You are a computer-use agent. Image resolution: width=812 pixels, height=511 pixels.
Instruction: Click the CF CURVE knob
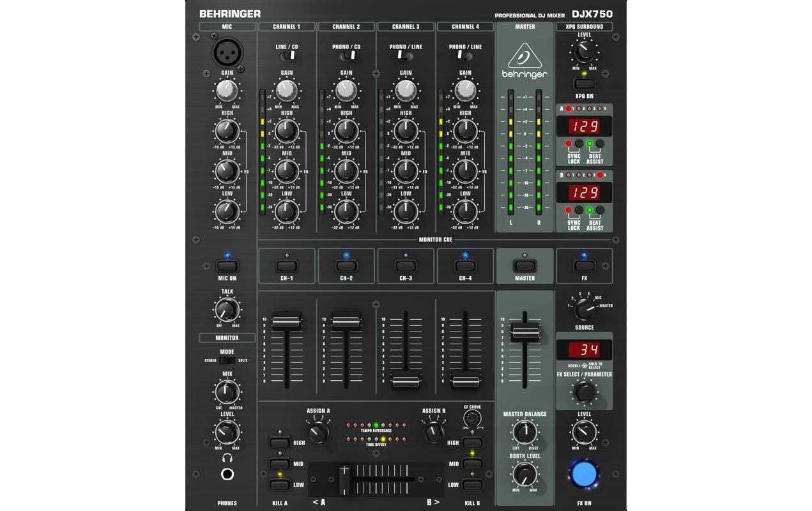tap(472, 418)
